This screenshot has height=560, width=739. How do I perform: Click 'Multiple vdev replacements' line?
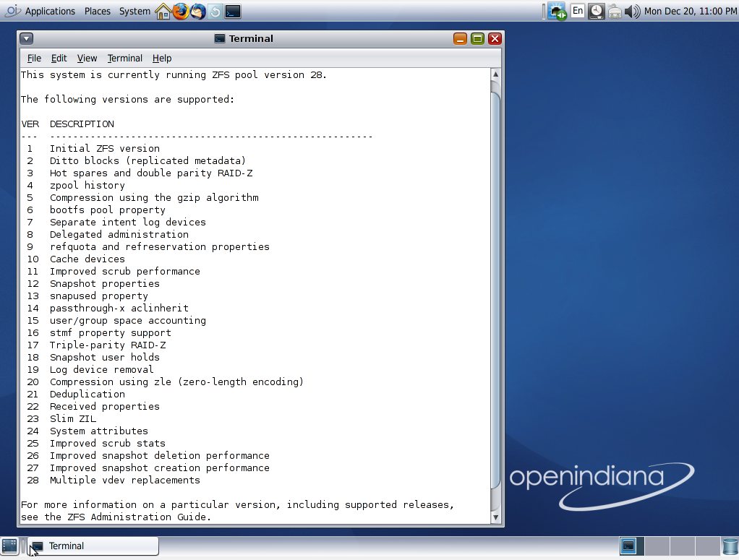point(125,480)
